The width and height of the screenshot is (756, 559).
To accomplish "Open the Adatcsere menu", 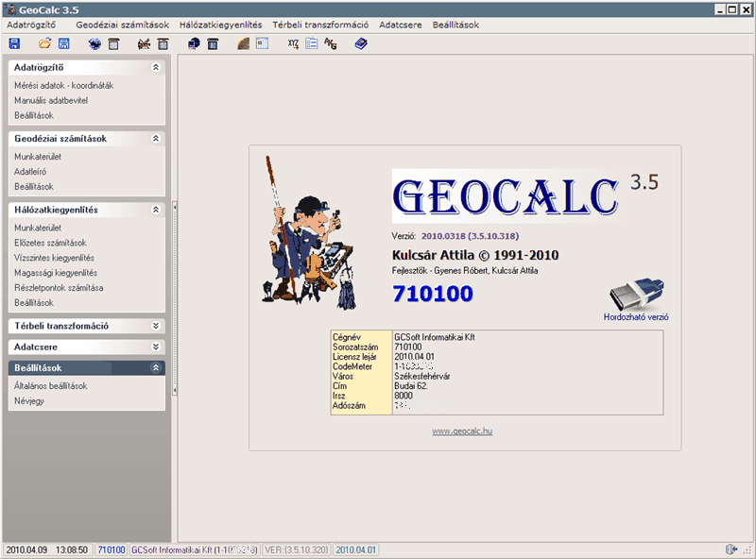I will [x=400, y=25].
